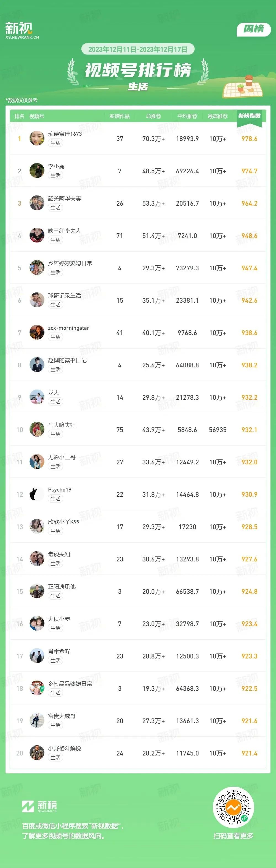Click 李小麓 profile avatar
Image resolution: width=276 pixels, height=868 pixels.
37,171
